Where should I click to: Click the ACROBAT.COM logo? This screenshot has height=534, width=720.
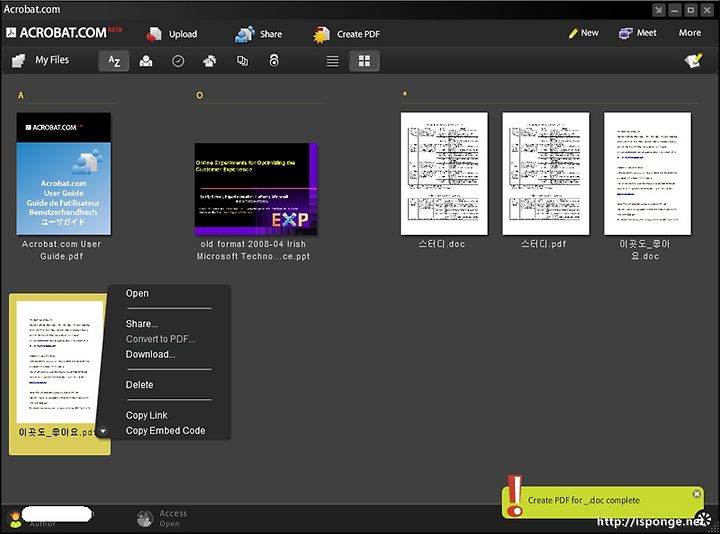pyautogui.click(x=64, y=33)
